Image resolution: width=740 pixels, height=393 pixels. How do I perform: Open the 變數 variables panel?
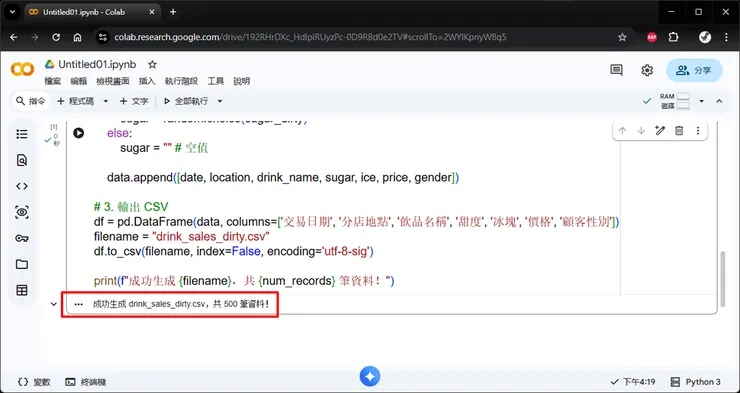tap(34, 382)
